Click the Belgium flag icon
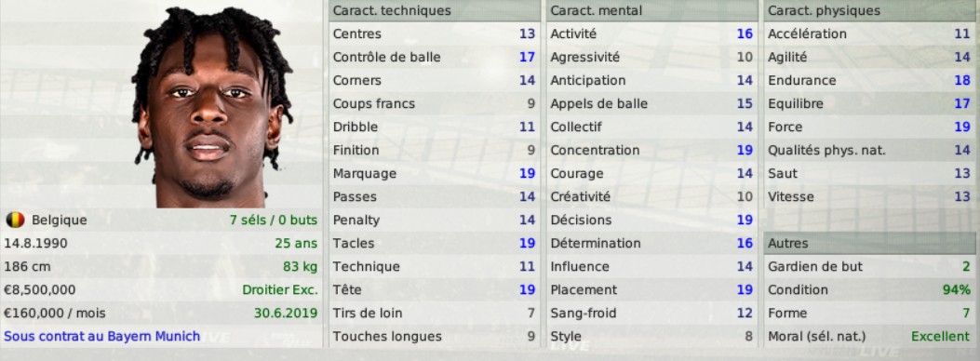Viewport: 980px width, 361px height. click(x=15, y=220)
